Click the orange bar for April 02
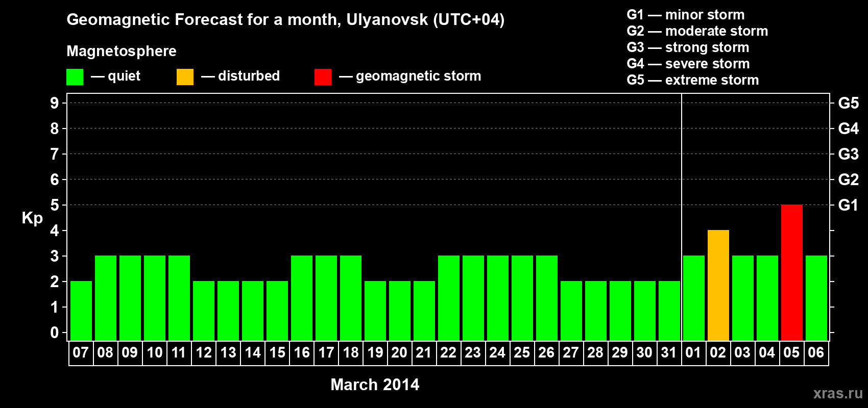868x408 pixels. click(x=718, y=285)
